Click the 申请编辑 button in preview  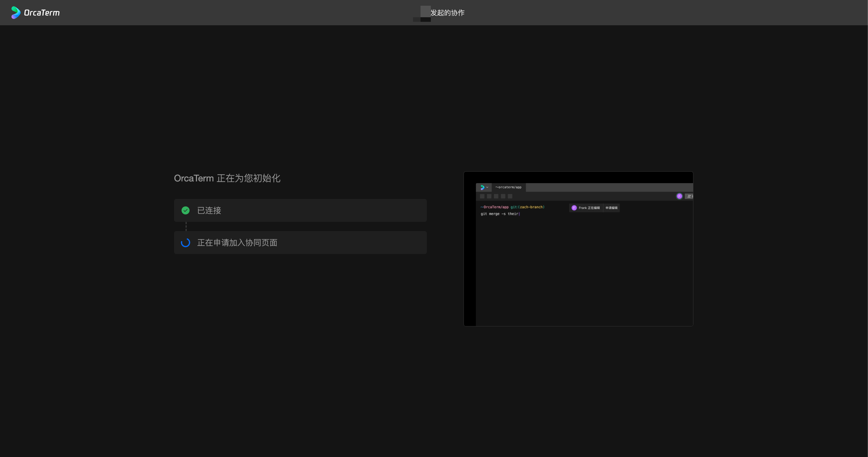point(611,208)
